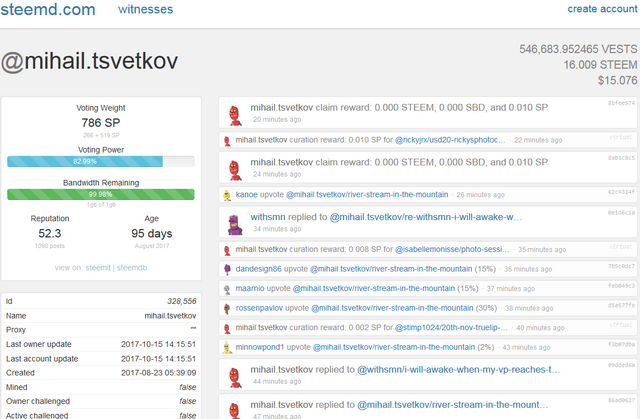The height and width of the screenshot is (419, 640).
Task: Open transaction hash 8ab1c8c5
Action: click(x=621, y=158)
